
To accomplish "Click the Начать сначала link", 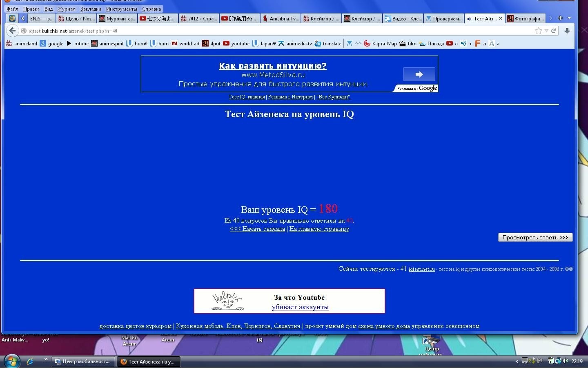I will 257,229.
